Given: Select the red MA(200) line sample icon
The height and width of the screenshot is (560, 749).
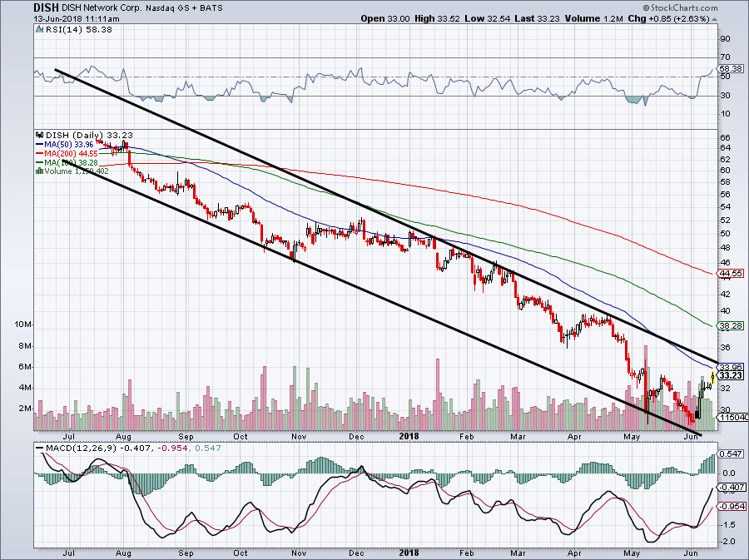Looking at the screenshot, I should pyautogui.click(x=38, y=153).
